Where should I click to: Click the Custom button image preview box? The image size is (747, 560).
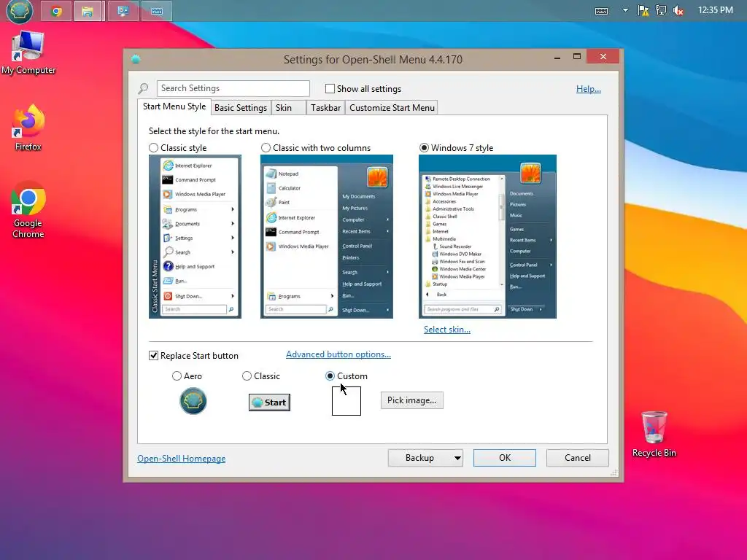click(347, 400)
